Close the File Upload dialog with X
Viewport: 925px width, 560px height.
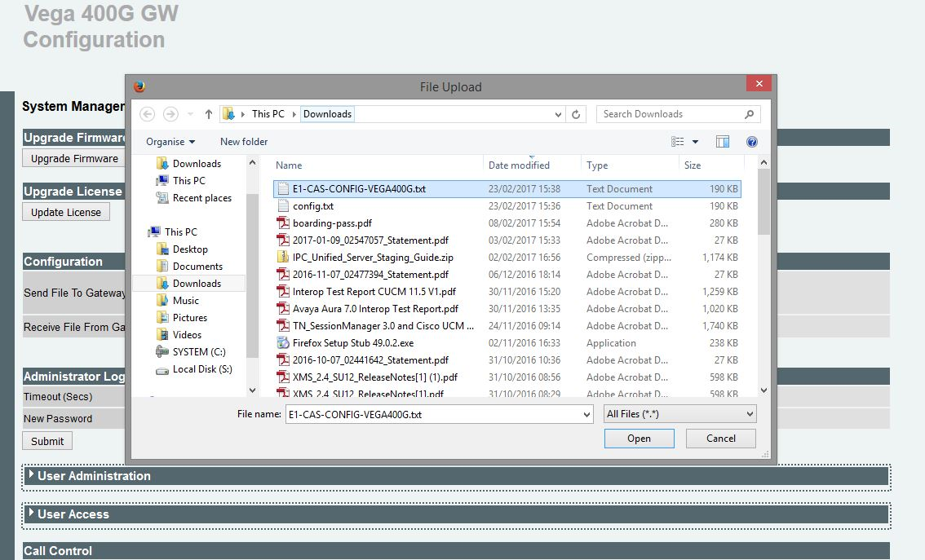click(x=759, y=84)
